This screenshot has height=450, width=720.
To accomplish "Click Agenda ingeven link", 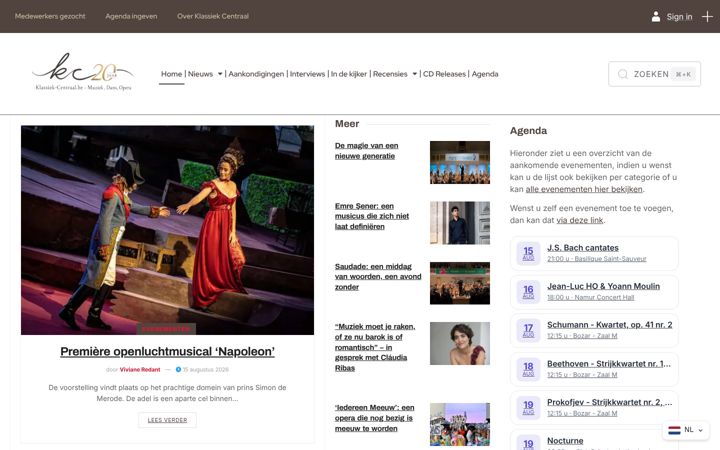I will pos(131,16).
